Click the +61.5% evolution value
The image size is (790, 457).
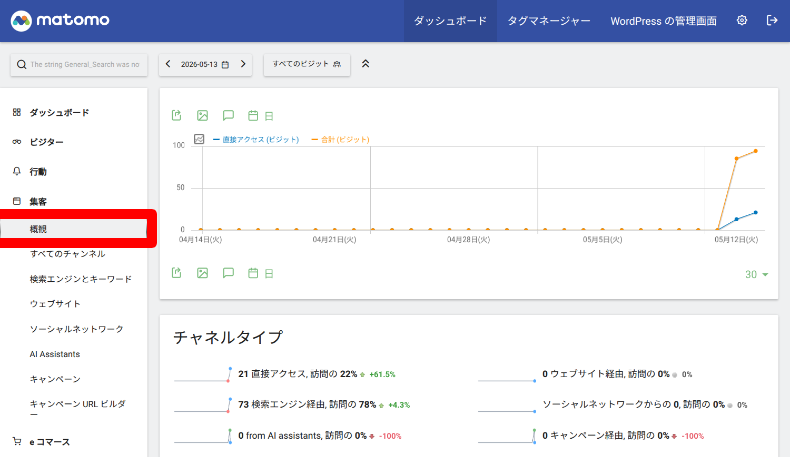[382, 374]
